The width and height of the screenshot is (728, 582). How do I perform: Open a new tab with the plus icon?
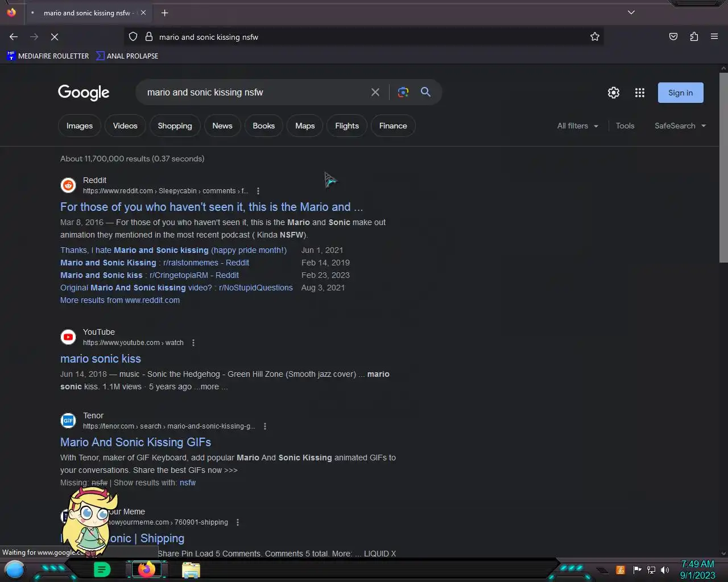pyautogui.click(x=164, y=13)
